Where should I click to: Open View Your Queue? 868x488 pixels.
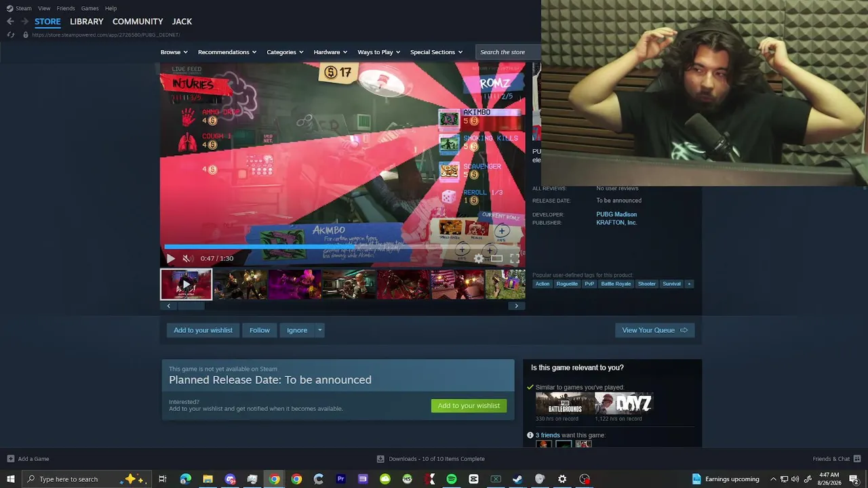coord(654,330)
